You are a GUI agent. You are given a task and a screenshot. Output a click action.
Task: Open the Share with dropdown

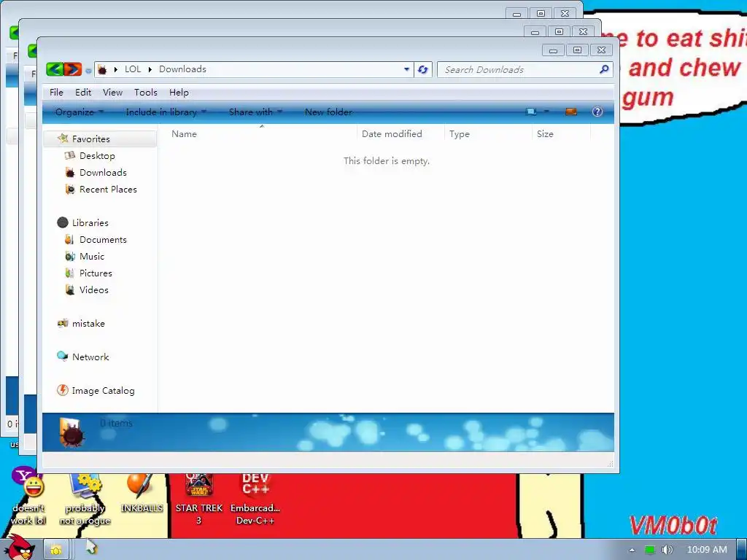tap(255, 112)
